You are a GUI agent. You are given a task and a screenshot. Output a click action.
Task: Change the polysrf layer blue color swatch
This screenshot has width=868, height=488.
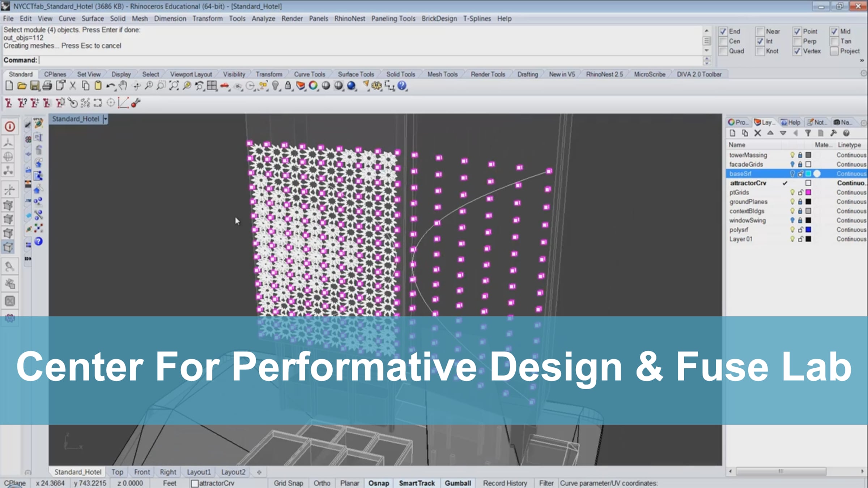tap(808, 230)
